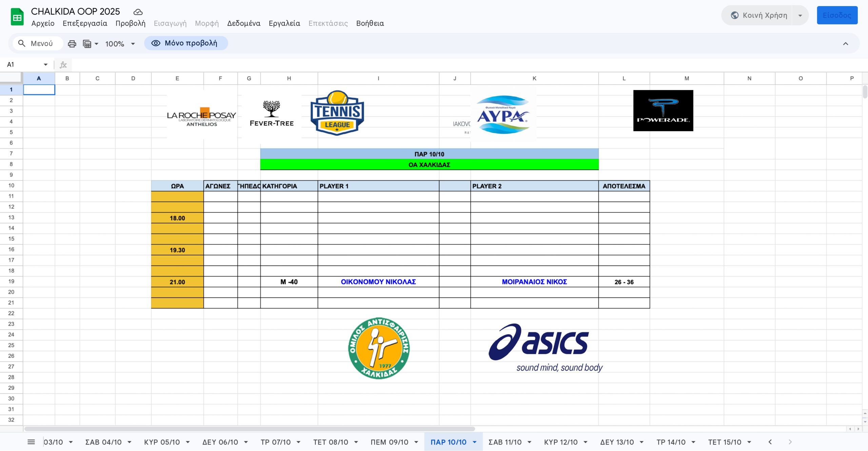This screenshot has width=868, height=451.
Task: Click the Κοινή Χρήση share button
Action: point(759,15)
